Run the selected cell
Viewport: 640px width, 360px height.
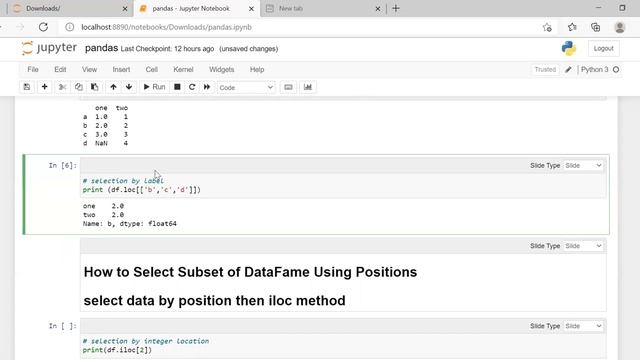click(154, 87)
